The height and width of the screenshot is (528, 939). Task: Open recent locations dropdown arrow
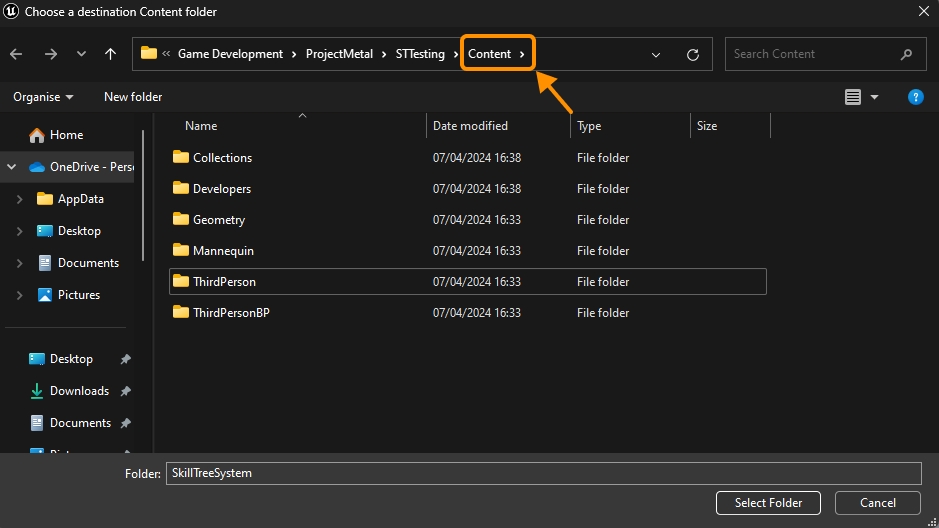click(x=81, y=55)
